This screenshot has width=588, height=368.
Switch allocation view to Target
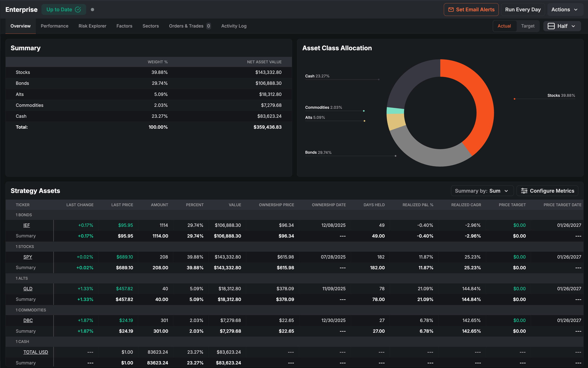tap(528, 26)
